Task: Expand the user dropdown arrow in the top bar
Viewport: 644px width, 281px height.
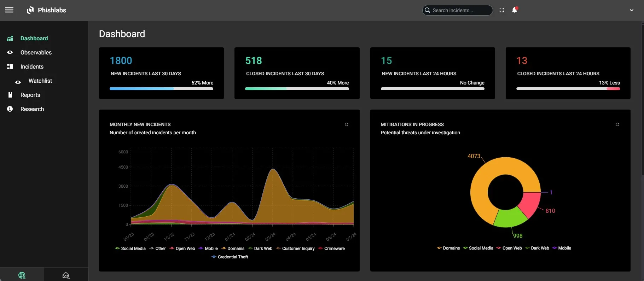Action: coord(631,10)
